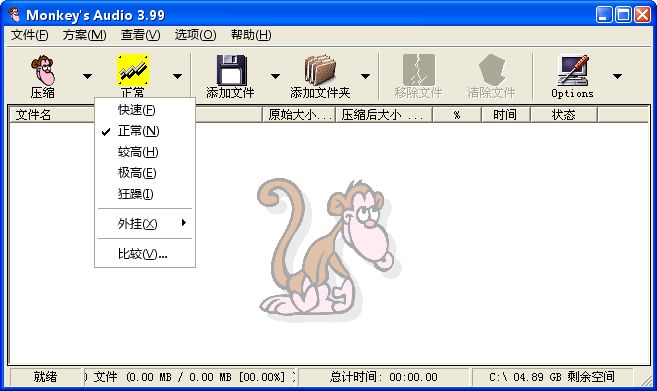Click the 总计时间: 00:00.00 status entry
The width and height of the screenshot is (657, 391).
(x=384, y=377)
